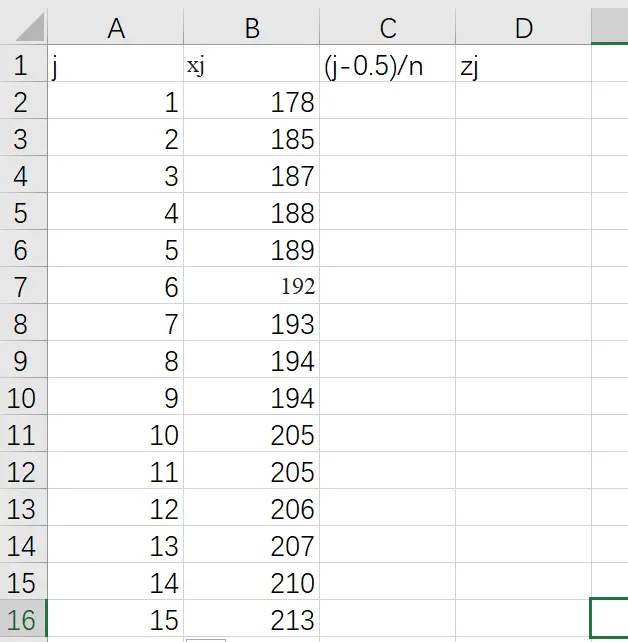The height and width of the screenshot is (642, 628).
Task: Click cell B10 with value 194
Action: pos(251,396)
